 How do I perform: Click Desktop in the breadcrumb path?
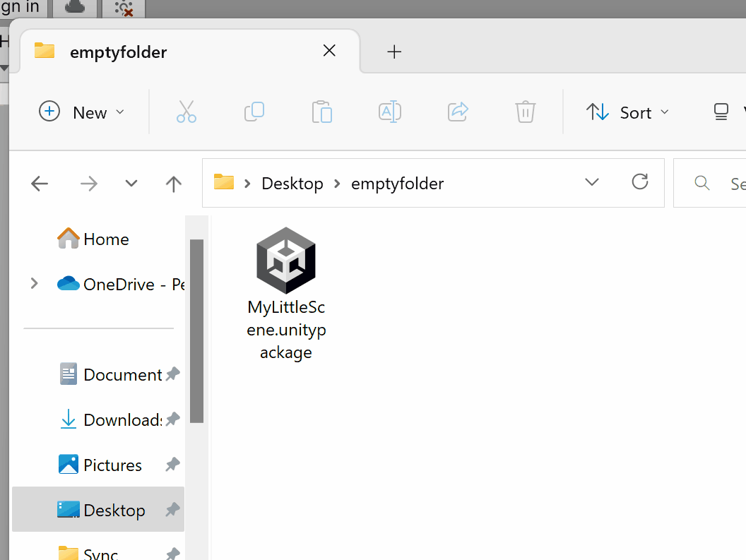tap(292, 184)
